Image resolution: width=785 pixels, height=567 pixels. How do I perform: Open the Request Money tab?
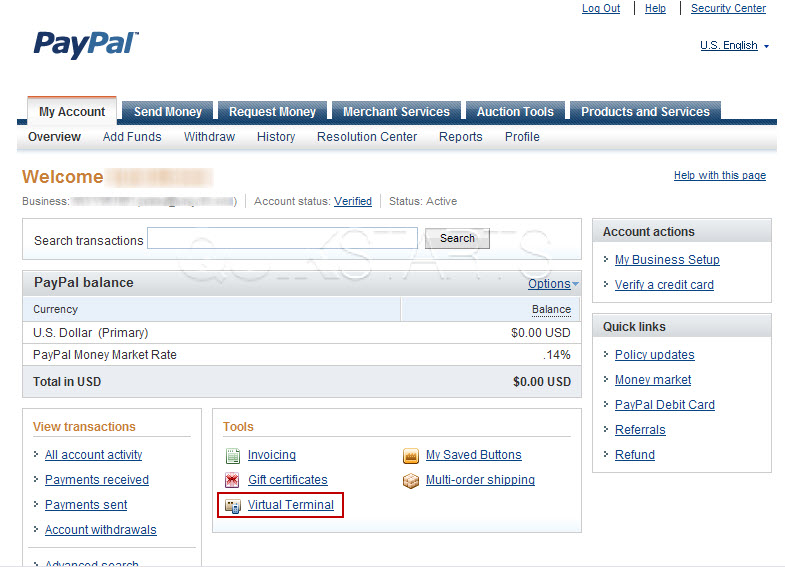coord(272,111)
